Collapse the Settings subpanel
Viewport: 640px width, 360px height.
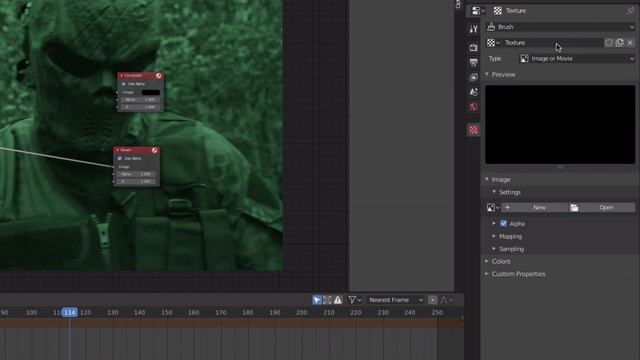(x=494, y=192)
